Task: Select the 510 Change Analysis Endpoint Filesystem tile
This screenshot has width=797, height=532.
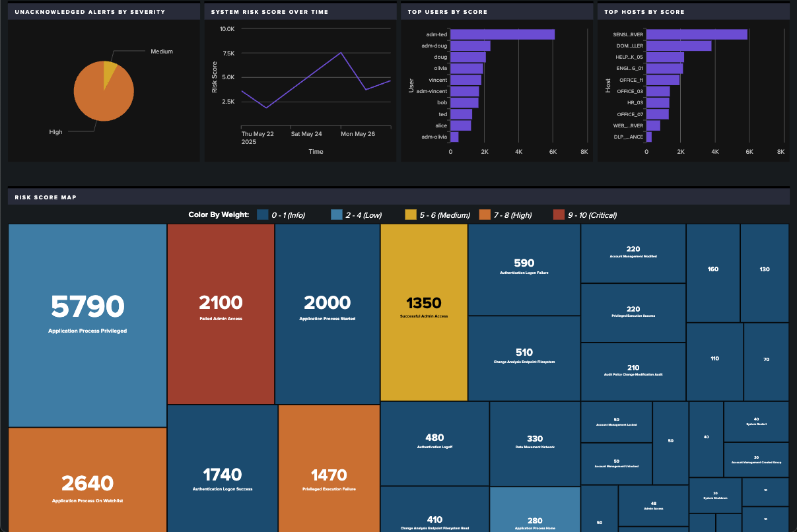Action: click(524, 358)
